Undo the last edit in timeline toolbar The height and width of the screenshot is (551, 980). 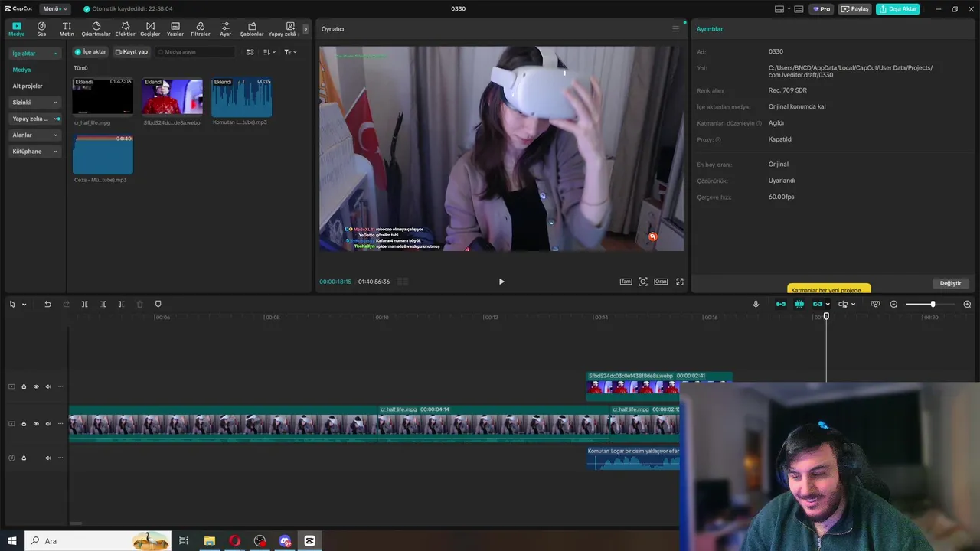click(47, 305)
